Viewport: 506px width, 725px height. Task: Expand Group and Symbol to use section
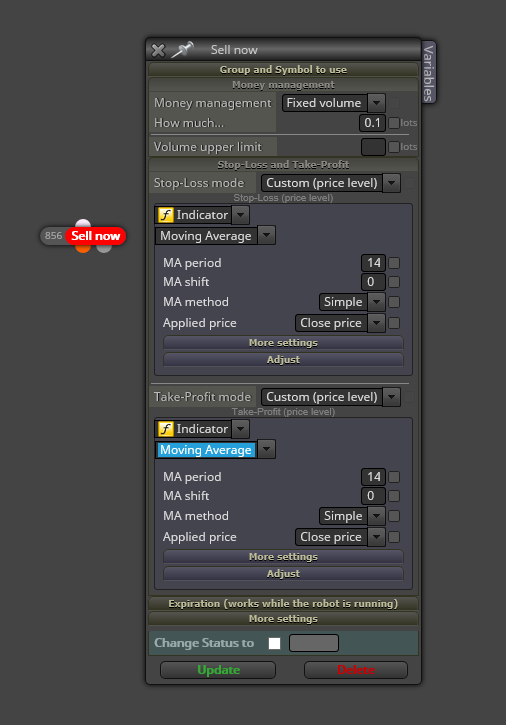[x=283, y=69]
